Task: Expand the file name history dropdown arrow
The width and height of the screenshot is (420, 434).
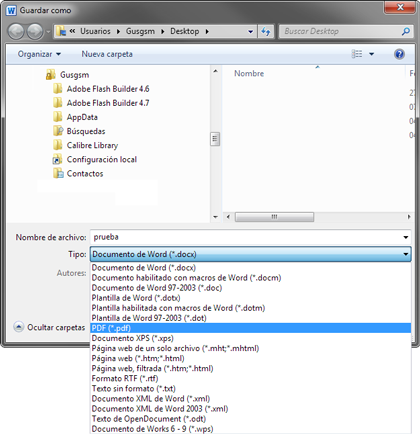Action: point(406,237)
